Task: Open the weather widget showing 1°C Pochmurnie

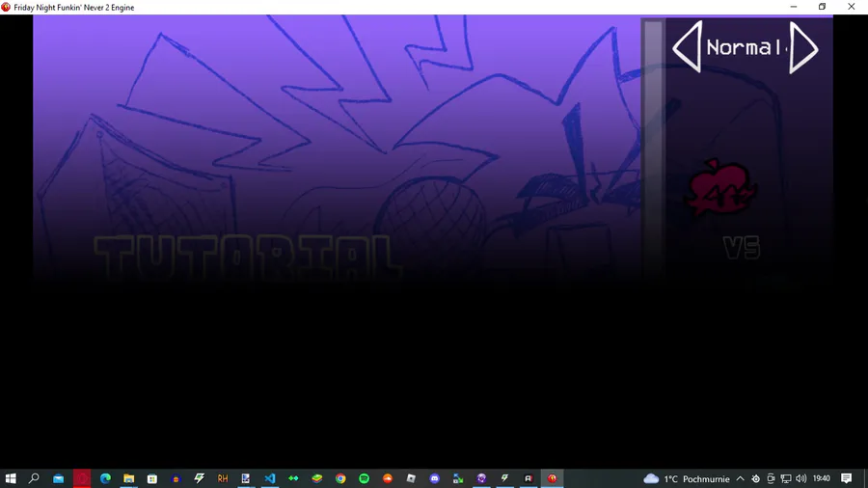Action: coord(687,478)
